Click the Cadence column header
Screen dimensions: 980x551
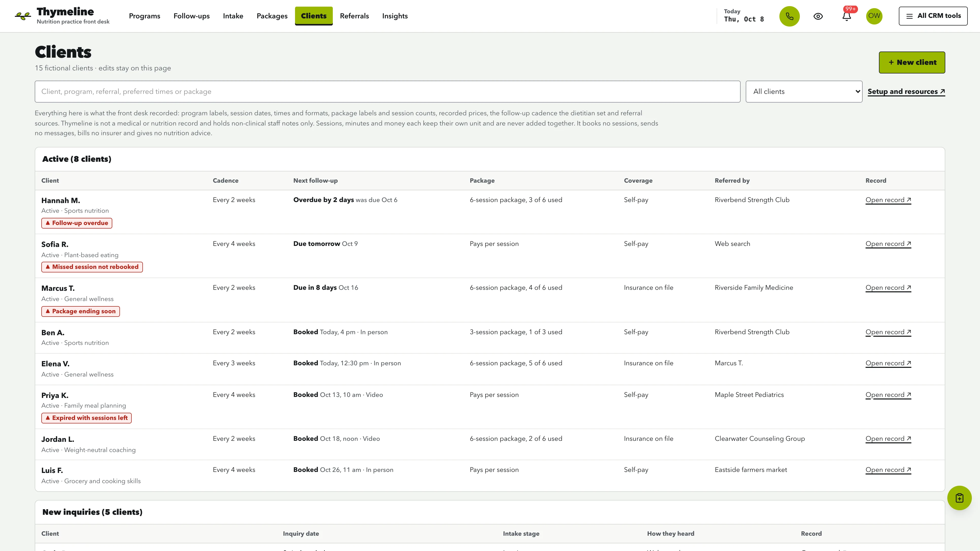click(x=225, y=181)
